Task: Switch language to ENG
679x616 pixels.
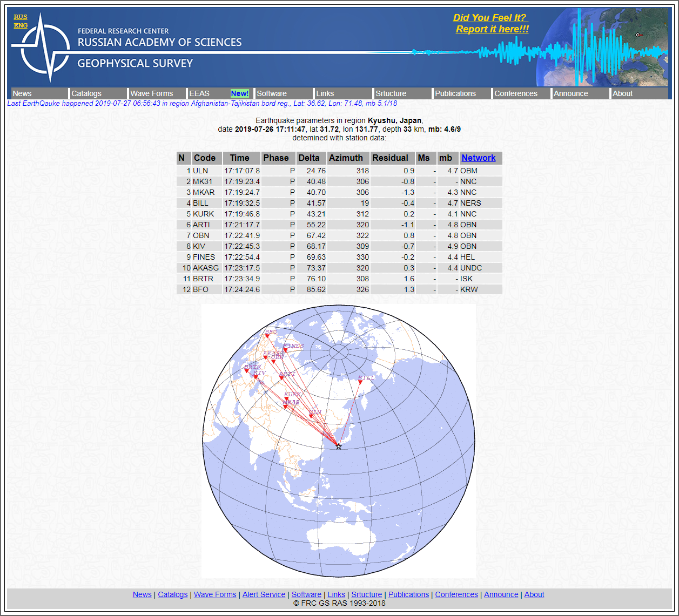Action: [x=21, y=25]
